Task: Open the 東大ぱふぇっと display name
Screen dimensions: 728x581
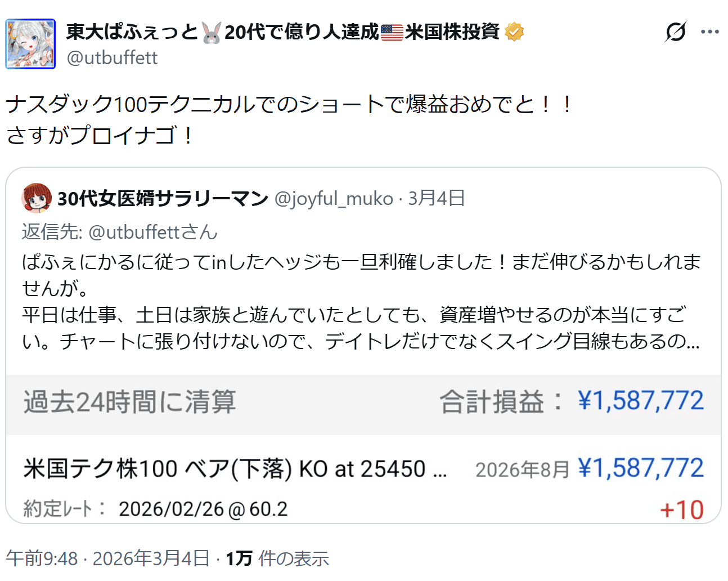Action: [132, 32]
